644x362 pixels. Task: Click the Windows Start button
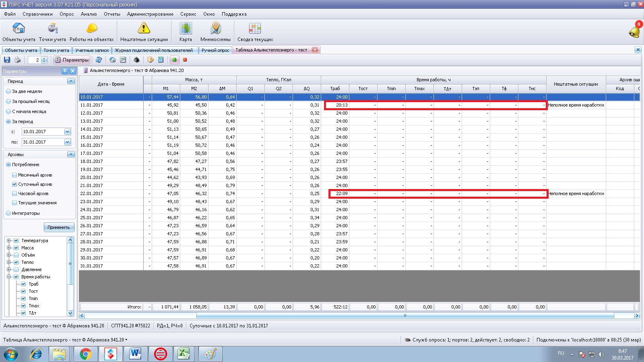(11, 354)
